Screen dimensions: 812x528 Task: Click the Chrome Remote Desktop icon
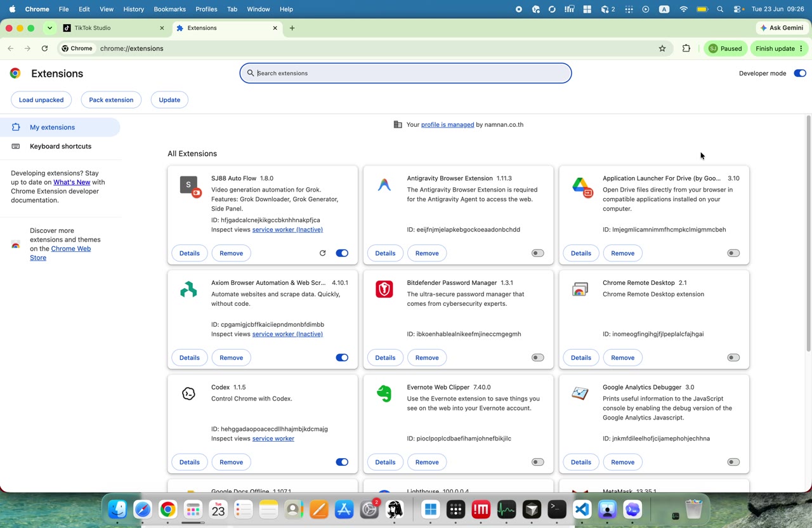coord(580,290)
